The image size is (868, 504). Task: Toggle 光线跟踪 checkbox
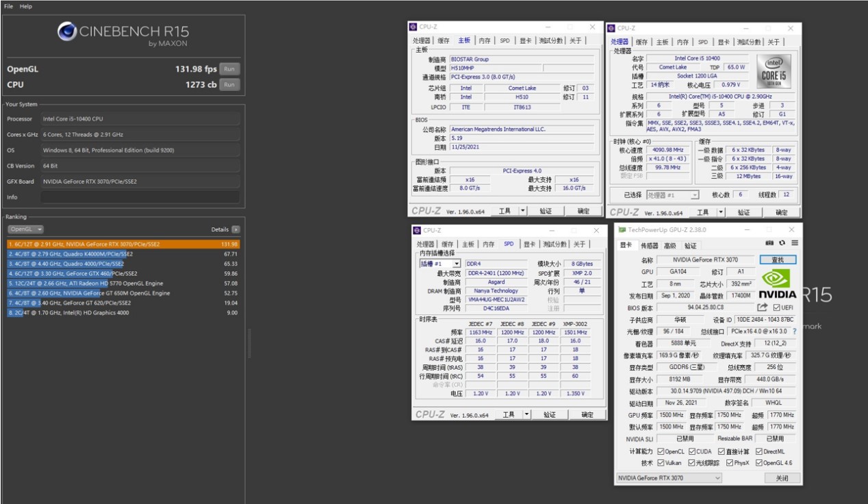[x=691, y=463]
